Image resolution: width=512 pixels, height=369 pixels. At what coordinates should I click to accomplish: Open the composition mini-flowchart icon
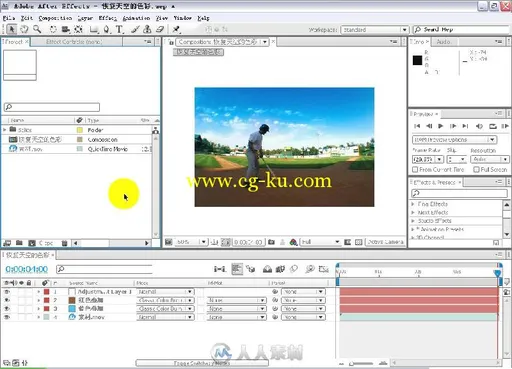click(220, 269)
